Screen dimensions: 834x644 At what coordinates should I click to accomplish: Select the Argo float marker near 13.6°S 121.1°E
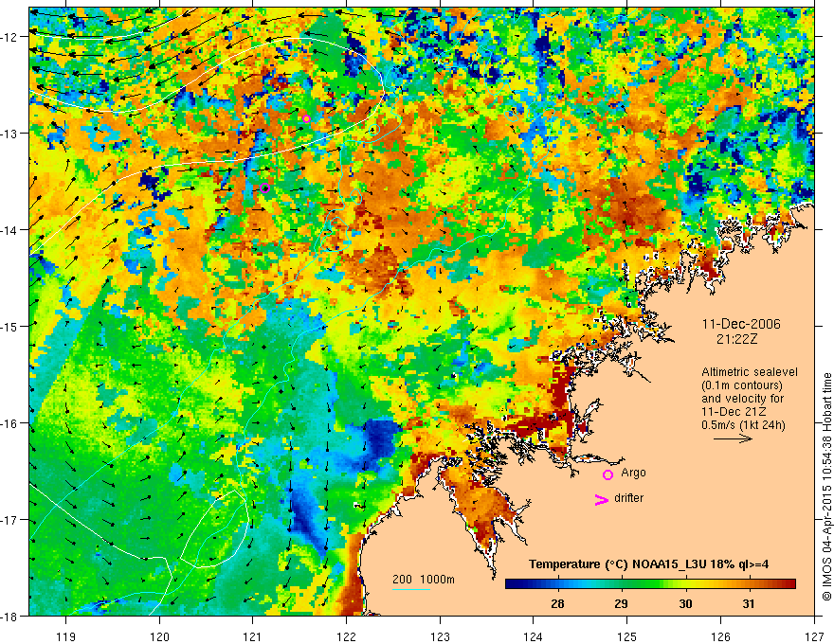264,188
